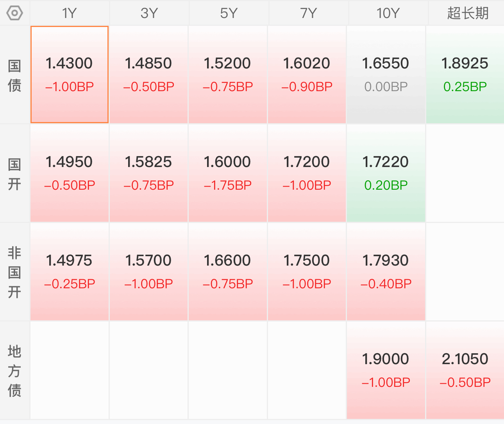Image resolution: width=504 pixels, height=424 pixels.
Task: Click the gray 1.6550 0.00BP cell
Action: pos(386,75)
